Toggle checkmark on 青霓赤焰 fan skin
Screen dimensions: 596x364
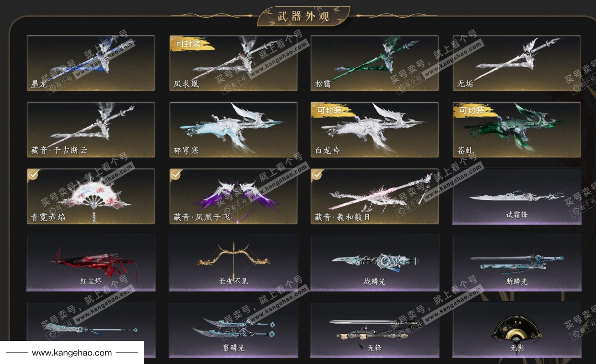tap(34, 175)
